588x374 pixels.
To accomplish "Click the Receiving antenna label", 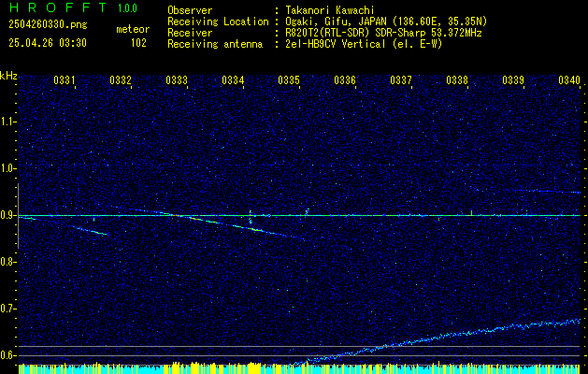I will (x=215, y=44).
